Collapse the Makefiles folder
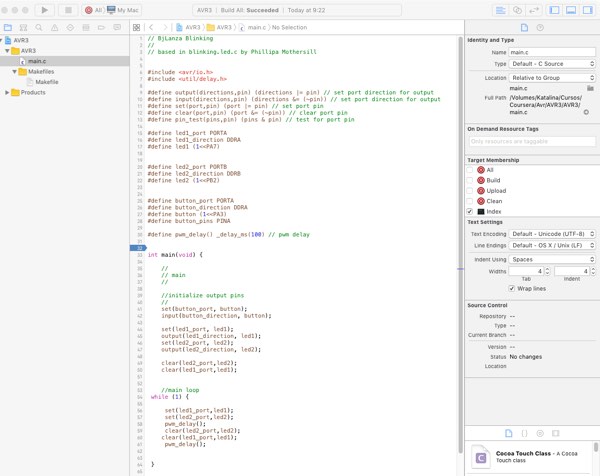Viewport: 600px width, 476px height. 14,72
